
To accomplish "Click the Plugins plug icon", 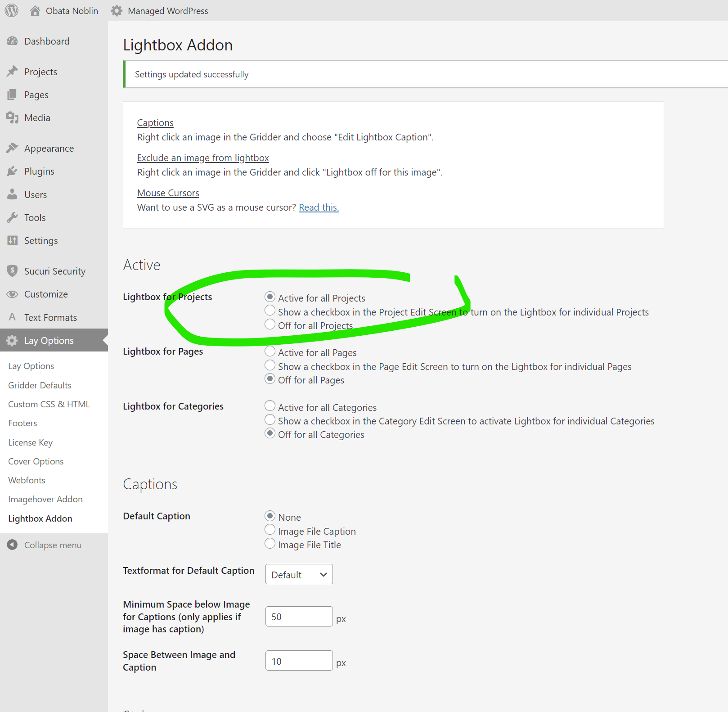I will click(12, 171).
